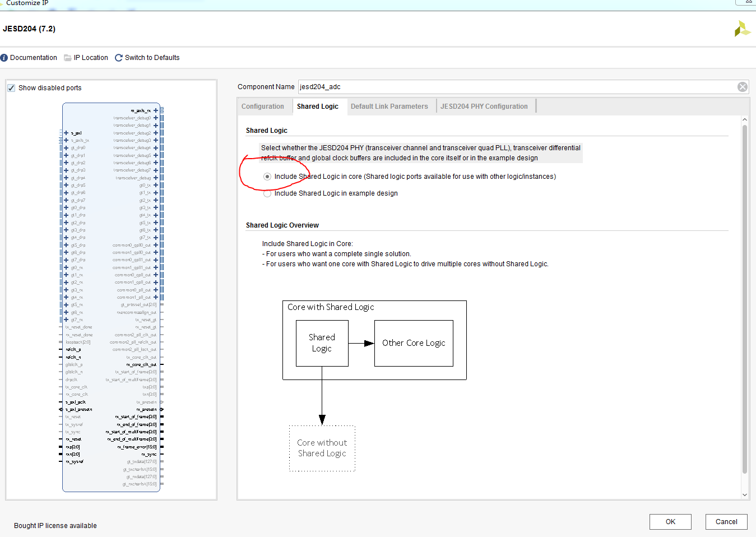Clear the Component Name field with X icon

pyautogui.click(x=743, y=87)
